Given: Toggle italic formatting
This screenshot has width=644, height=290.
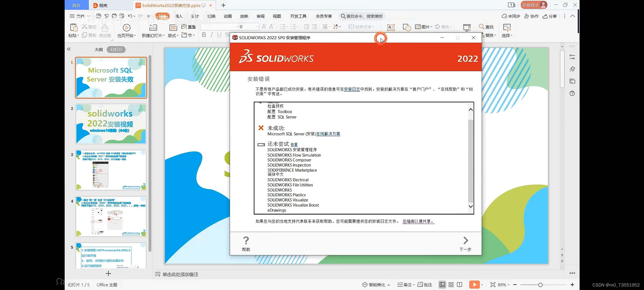Looking at the screenshot, I should pos(211,35).
